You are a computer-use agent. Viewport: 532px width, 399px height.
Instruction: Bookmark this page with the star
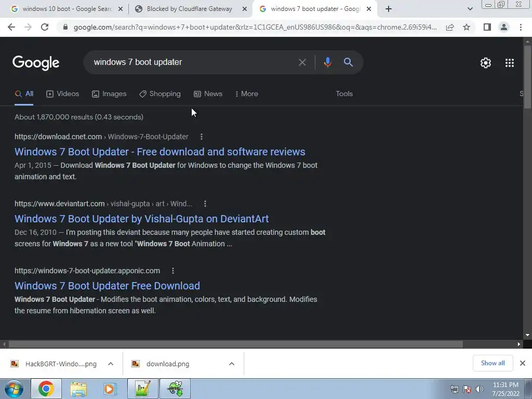click(x=467, y=27)
